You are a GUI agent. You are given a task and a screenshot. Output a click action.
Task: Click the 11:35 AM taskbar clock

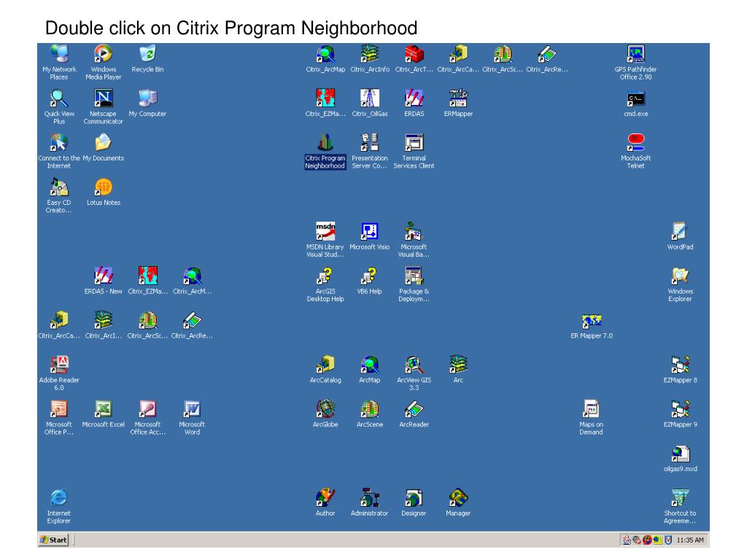[x=690, y=540]
